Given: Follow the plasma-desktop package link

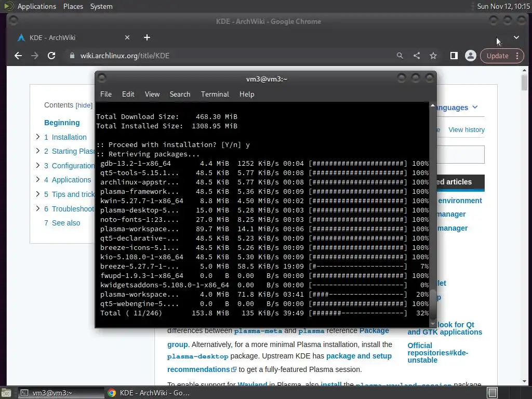Looking at the screenshot, I should (x=197, y=356).
